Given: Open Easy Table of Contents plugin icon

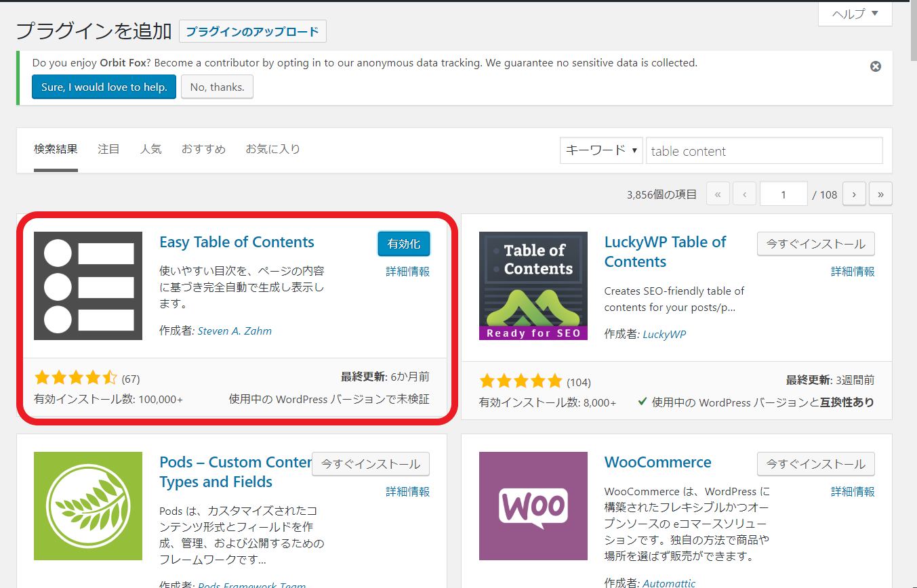Looking at the screenshot, I should (88, 286).
